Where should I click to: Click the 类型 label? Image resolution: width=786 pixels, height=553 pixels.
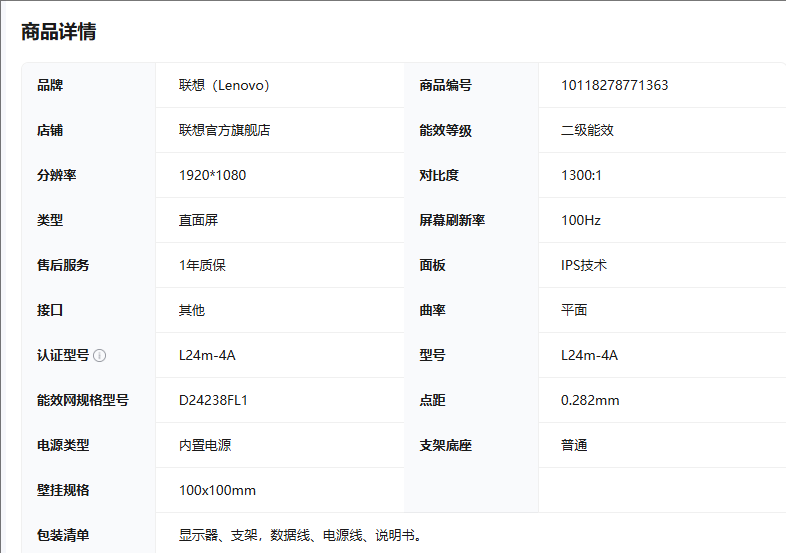[x=50, y=220]
